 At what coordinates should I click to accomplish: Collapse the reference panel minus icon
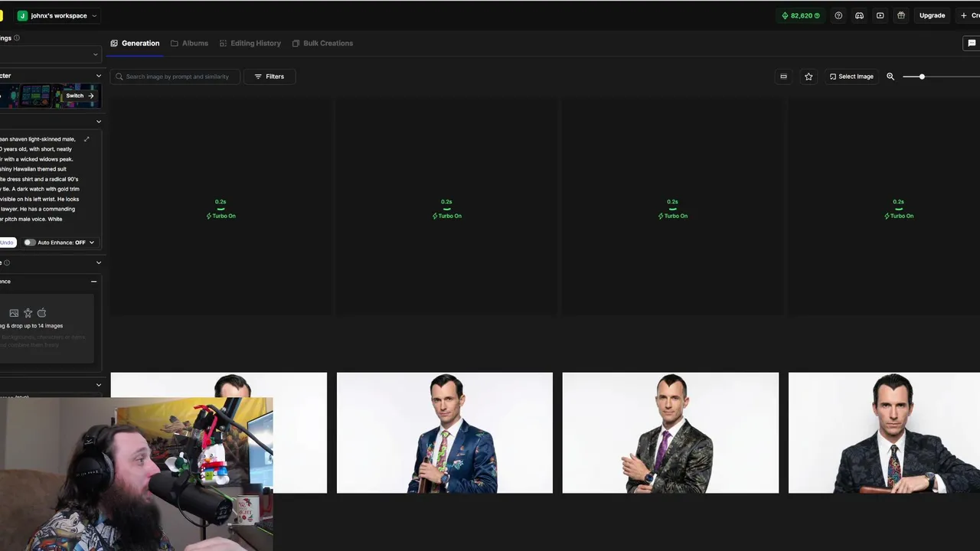click(93, 282)
